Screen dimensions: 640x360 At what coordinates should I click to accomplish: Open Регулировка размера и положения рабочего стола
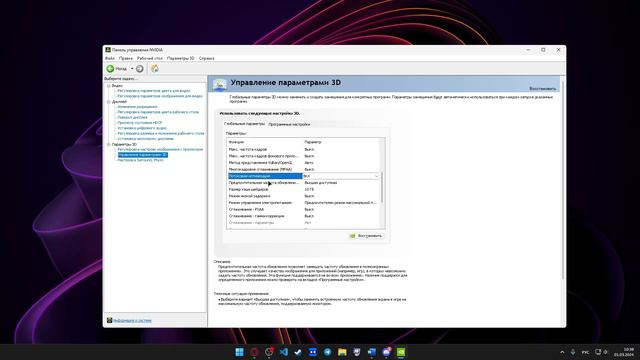[x=161, y=133]
